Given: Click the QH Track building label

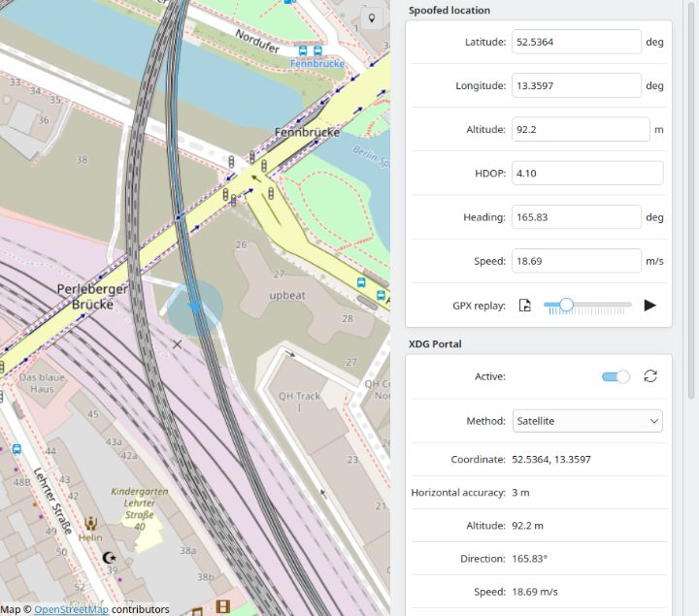Looking at the screenshot, I should pos(300,401).
